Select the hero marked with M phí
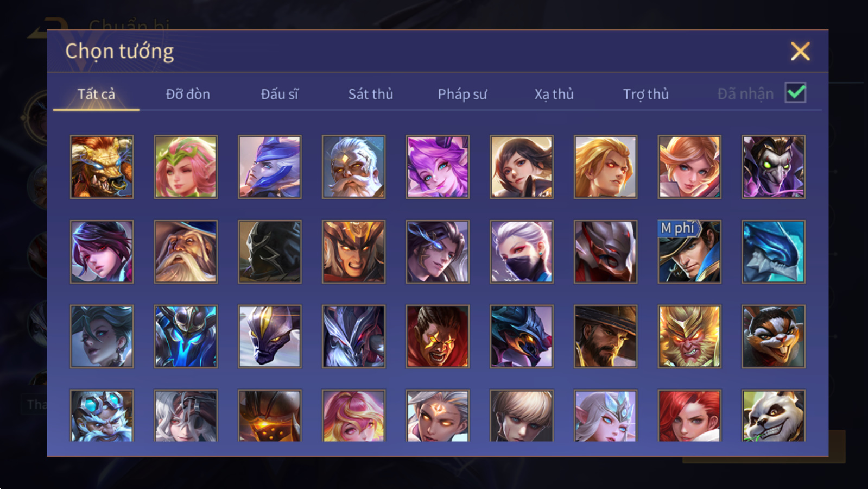Image resolution: width=868 pixels, height=489 pixels. pyautogui.click(x=689, y=252)
